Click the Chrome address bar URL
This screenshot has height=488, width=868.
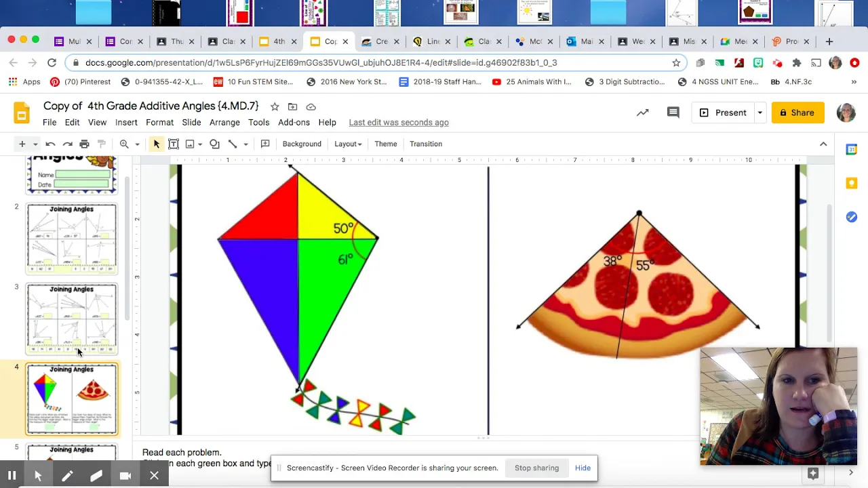(x=321, y=62)
